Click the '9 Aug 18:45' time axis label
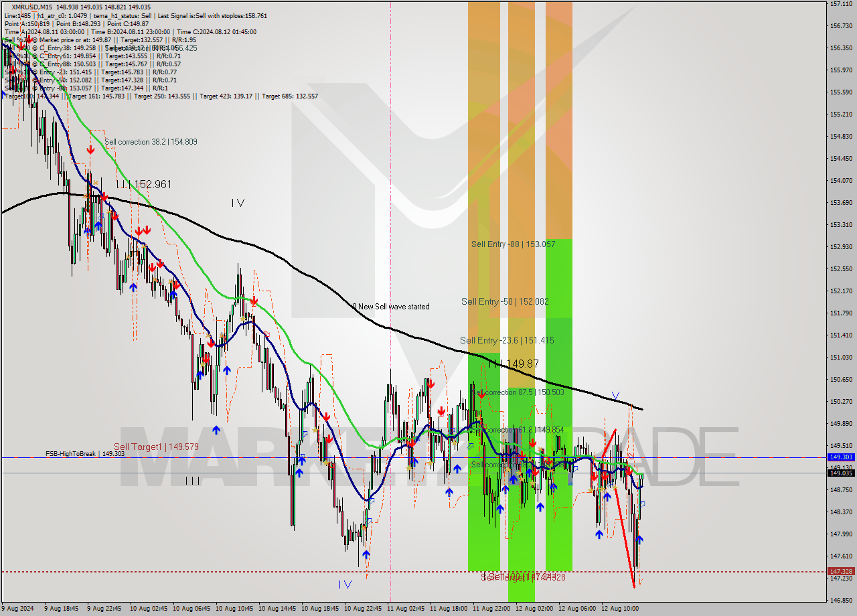The image size is (857, 616). (62, 609)
